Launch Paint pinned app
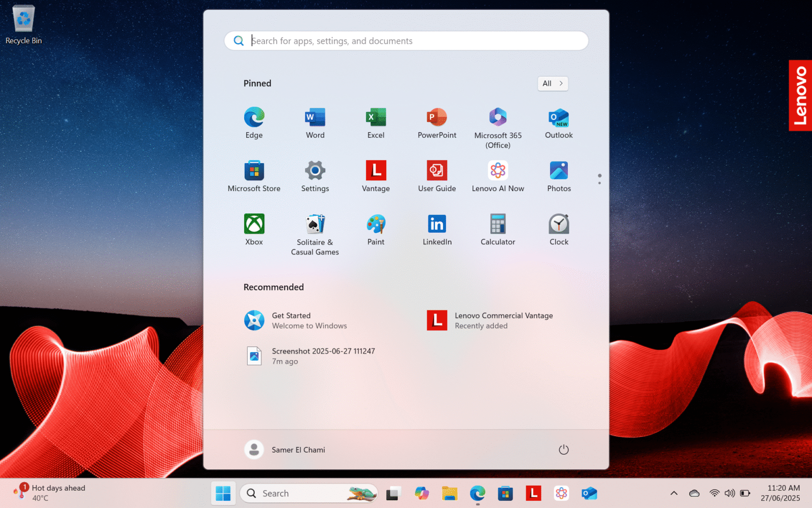Viewport: 812px width, 508px height. click(376, 230)
